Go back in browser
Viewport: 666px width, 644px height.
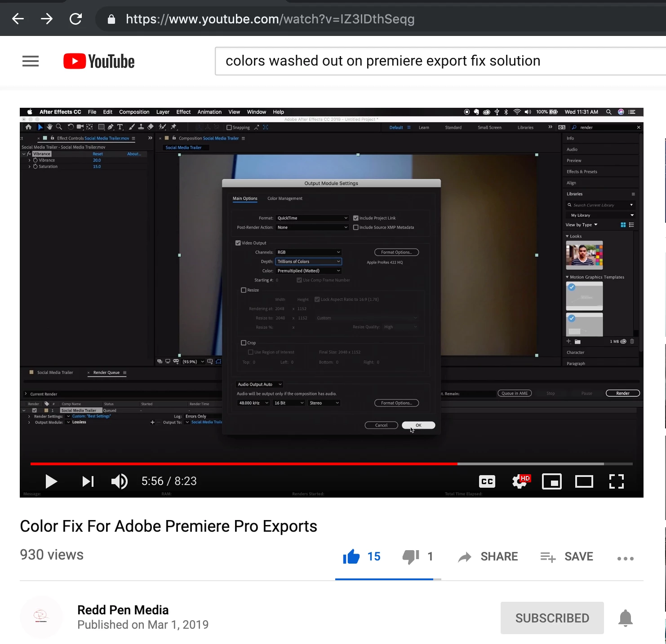[x=18, y=19]
